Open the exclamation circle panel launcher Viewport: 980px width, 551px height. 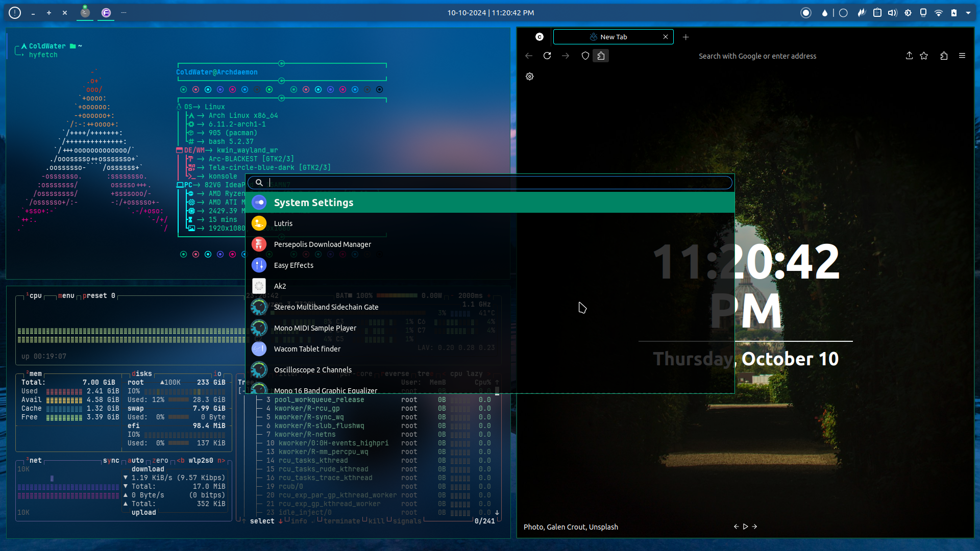point(15,13)
